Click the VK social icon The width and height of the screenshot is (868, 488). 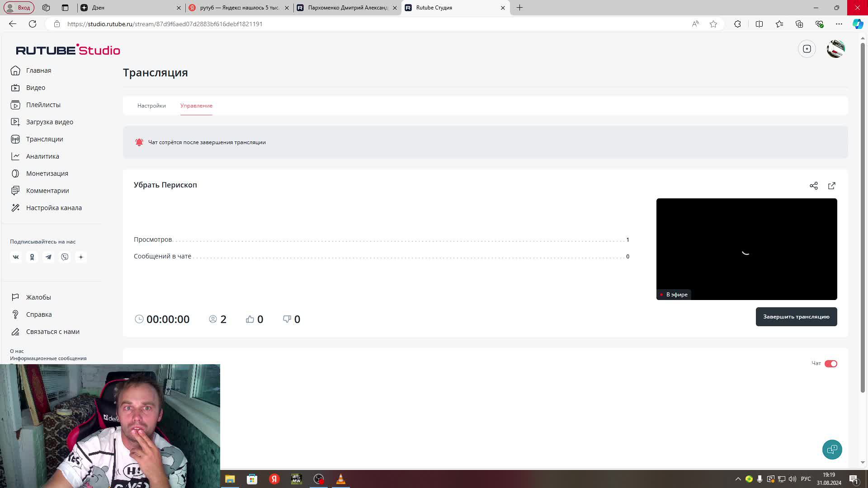pos(16,257)
